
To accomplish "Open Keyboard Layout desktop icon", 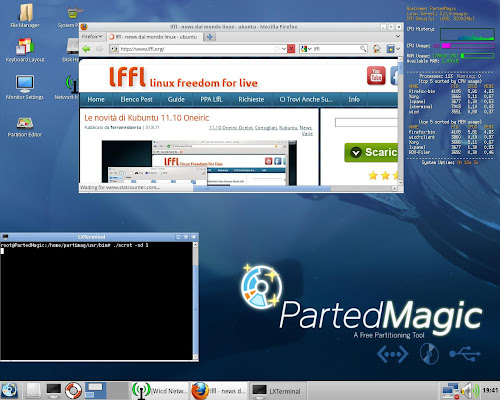I will (25, 50).
